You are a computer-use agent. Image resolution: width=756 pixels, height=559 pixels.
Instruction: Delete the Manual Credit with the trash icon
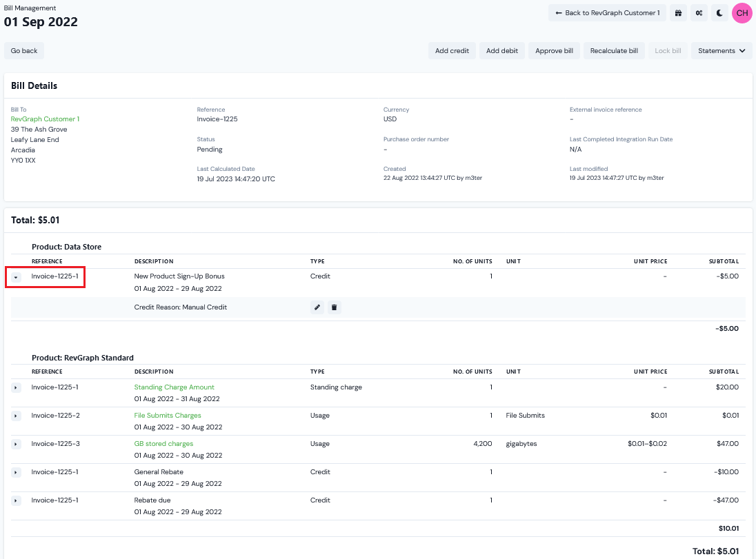pos(334,307)
